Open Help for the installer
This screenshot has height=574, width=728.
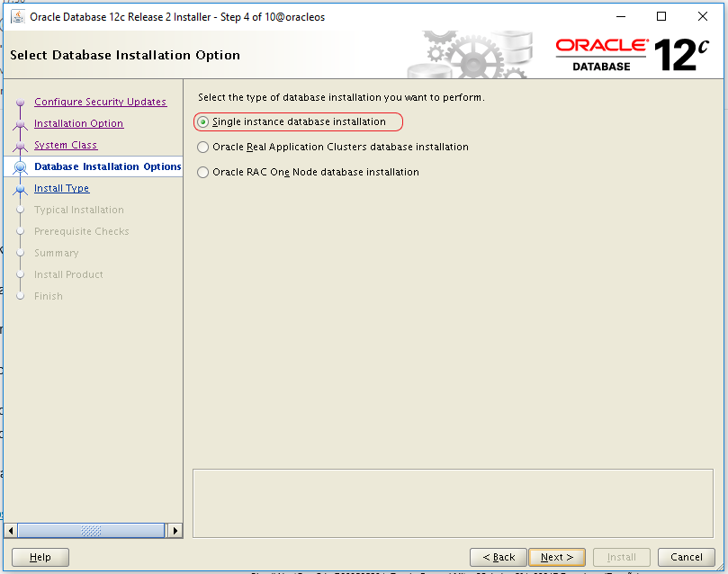tap(40, 557)
